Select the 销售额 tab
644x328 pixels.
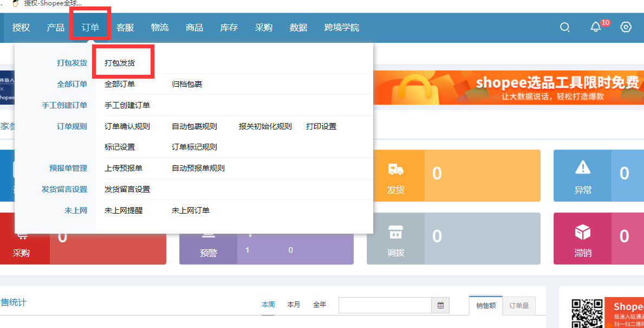tap(486, 305)
